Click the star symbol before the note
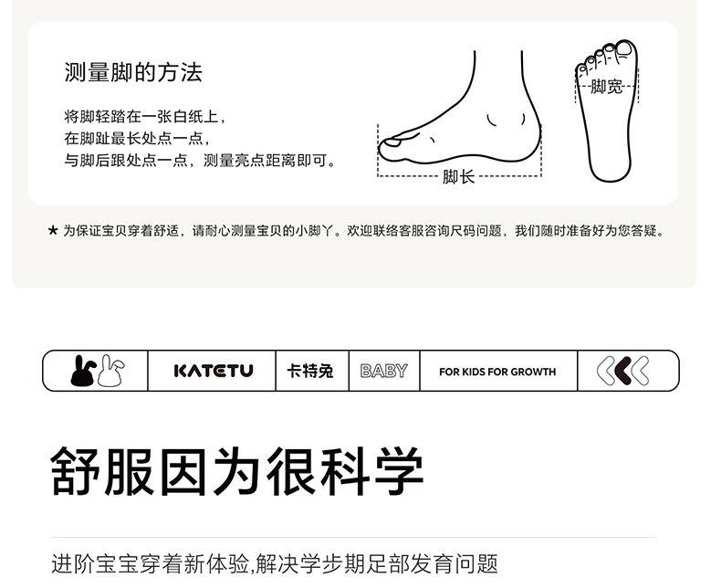Image resolution: width=721 pixels, height=588 pixels. tap(53, 230)
